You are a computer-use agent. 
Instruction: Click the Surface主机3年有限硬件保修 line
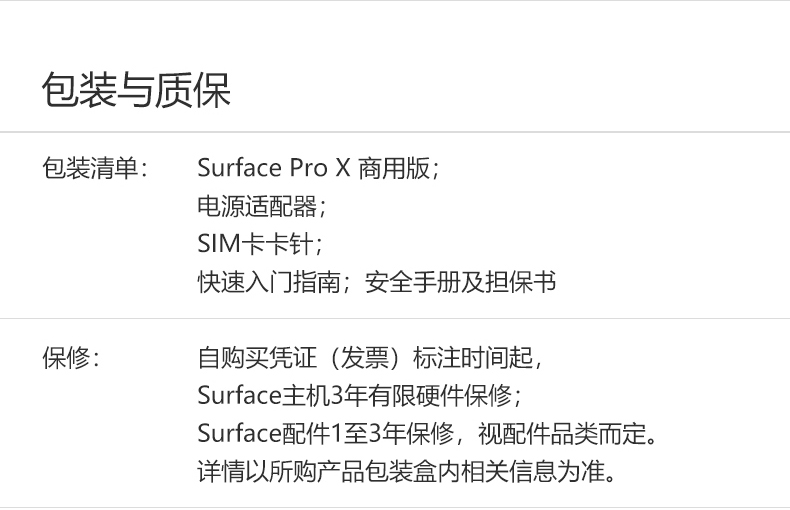(360, 396)
